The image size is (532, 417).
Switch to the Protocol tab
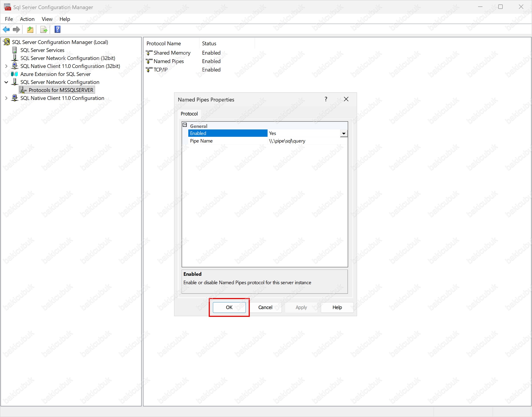coord(189,114)
